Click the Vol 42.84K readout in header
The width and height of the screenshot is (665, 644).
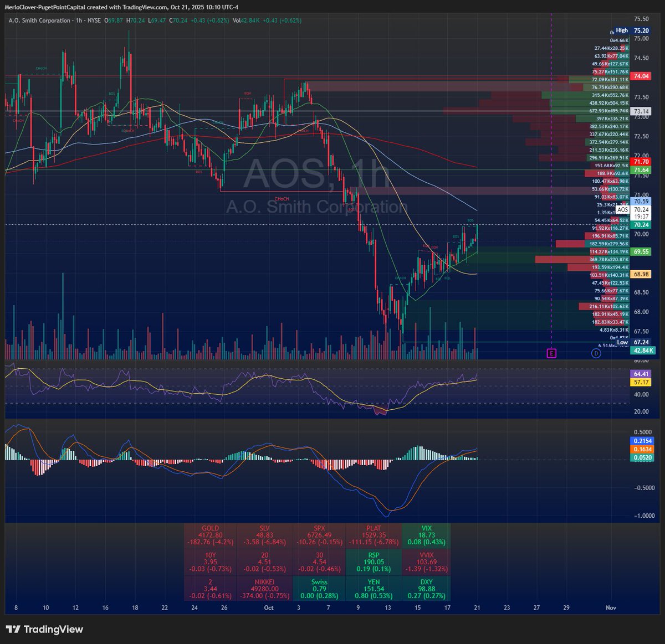click(247, 20)
